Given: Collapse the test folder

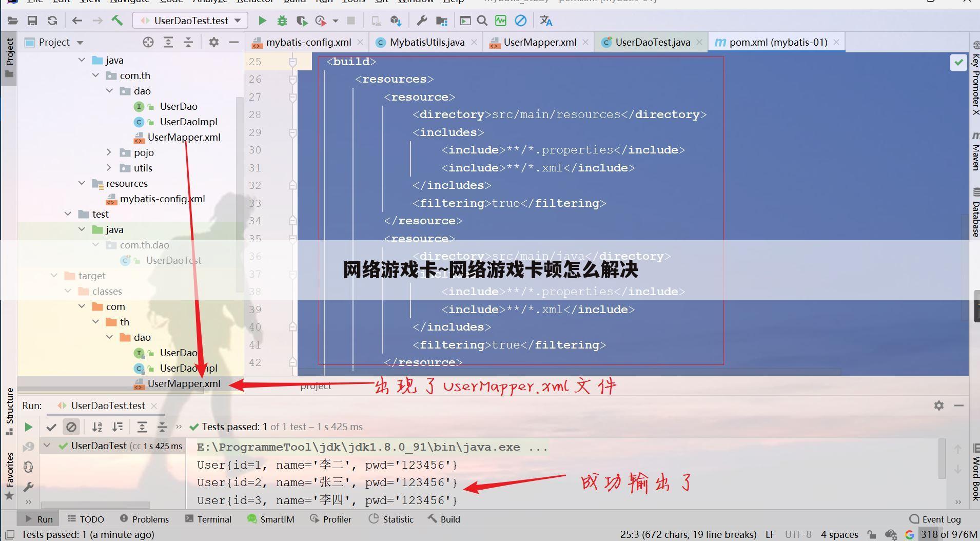Looking at the screenshot, I should 68,214.
